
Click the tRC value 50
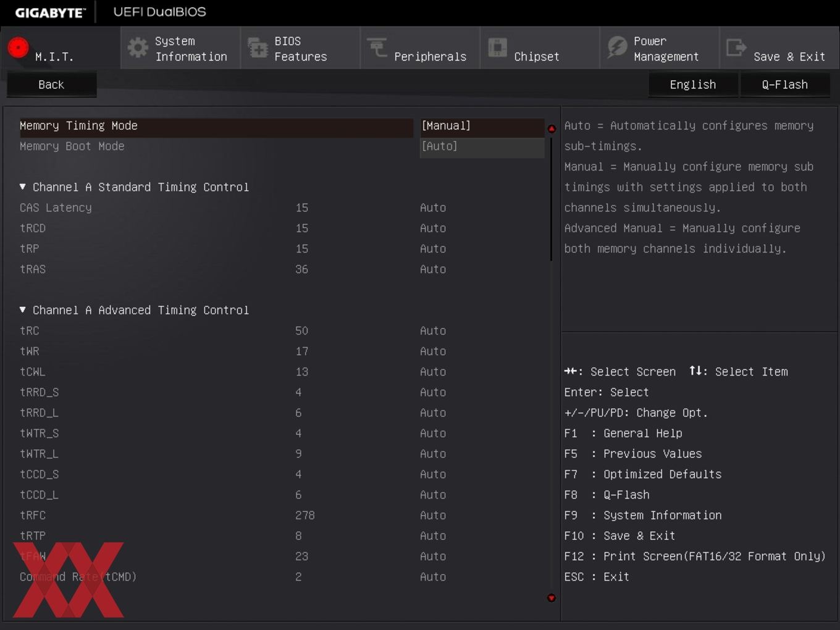pyautogui.click(x=301, y=330)
